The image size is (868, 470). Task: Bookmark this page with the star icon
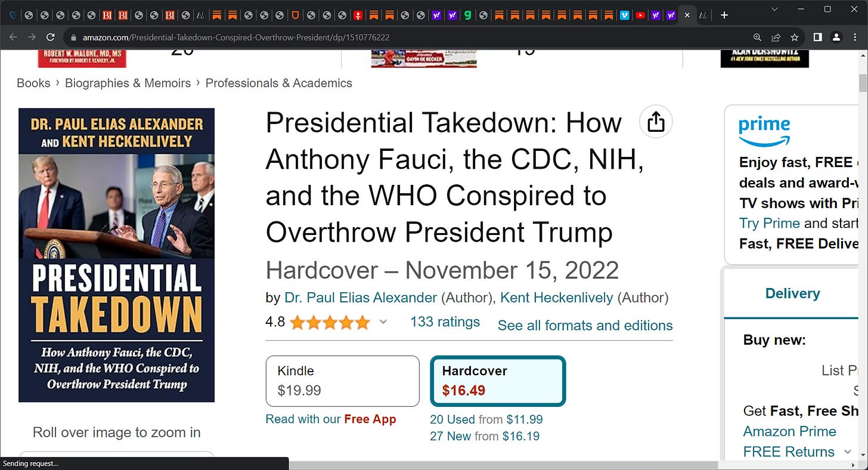coord(795,37)
